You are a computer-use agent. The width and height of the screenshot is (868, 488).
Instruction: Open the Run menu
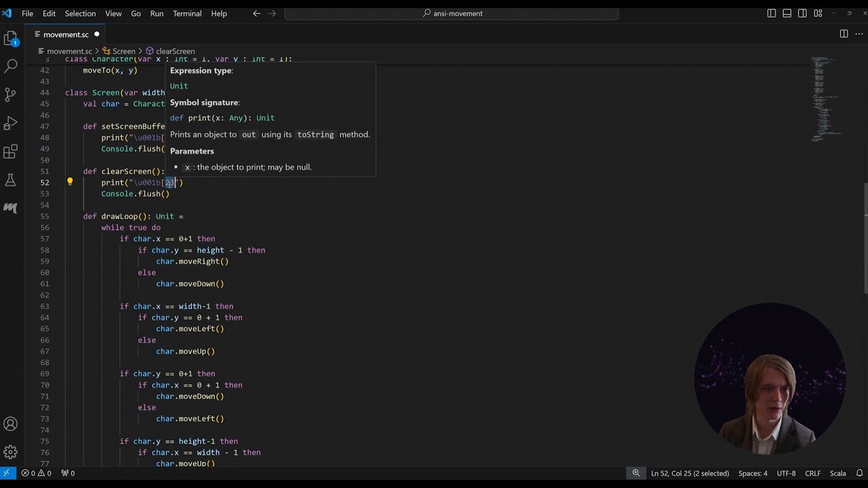(157, 14)
